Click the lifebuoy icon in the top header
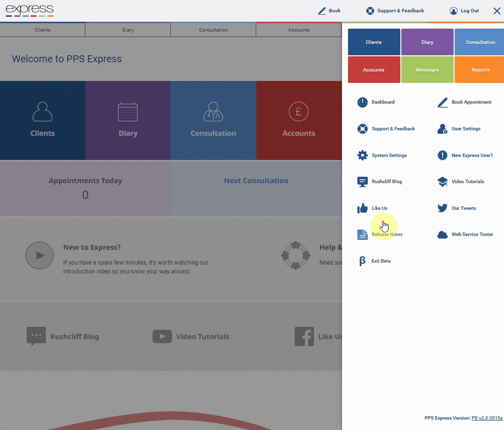Image resolution: width=504 pixels, height=430 pixels. 370,11
